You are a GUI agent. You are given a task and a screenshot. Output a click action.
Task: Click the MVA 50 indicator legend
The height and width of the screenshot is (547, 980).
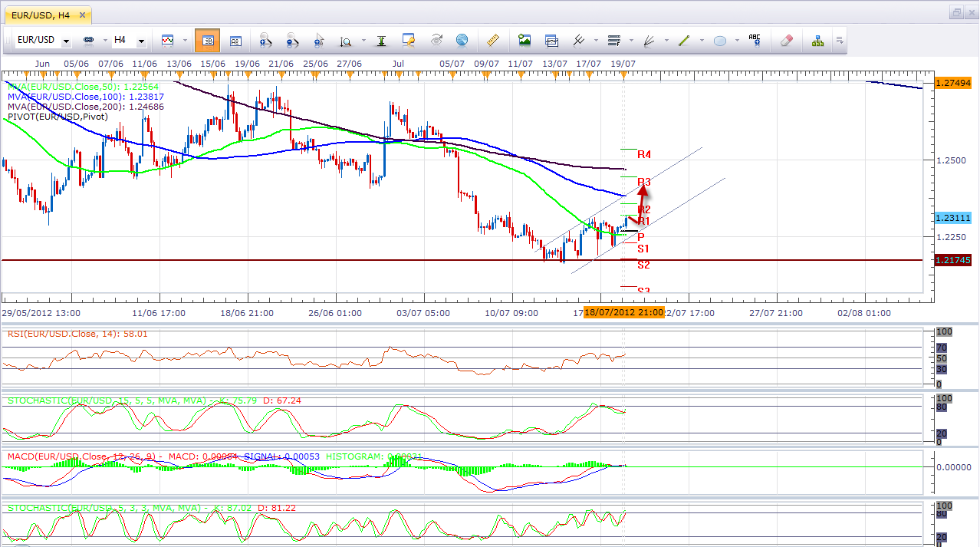point(83,87)
